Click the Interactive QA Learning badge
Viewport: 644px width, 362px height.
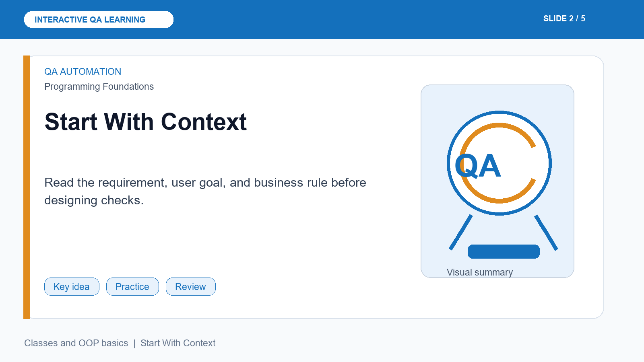tap(99, 19)
